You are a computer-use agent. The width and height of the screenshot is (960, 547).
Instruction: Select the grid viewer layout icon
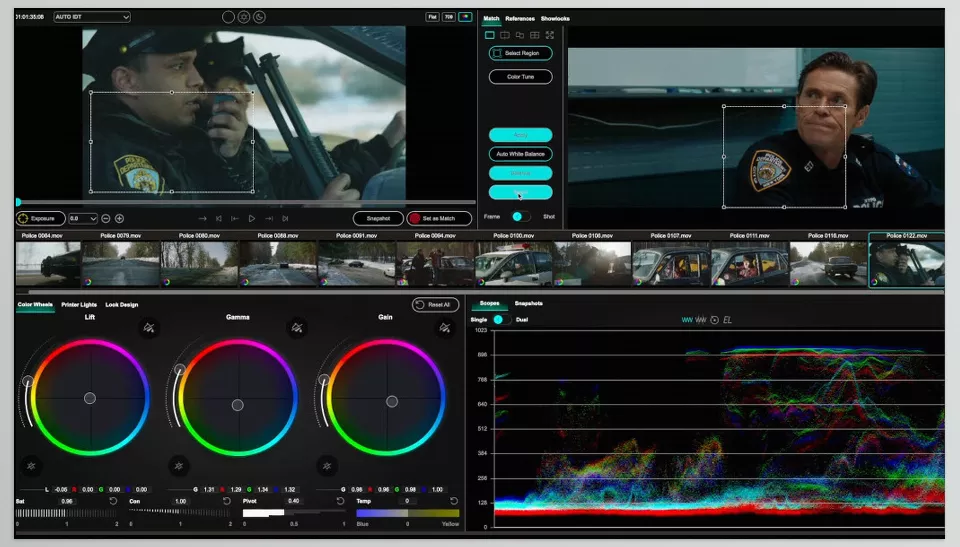pos(534,35)
